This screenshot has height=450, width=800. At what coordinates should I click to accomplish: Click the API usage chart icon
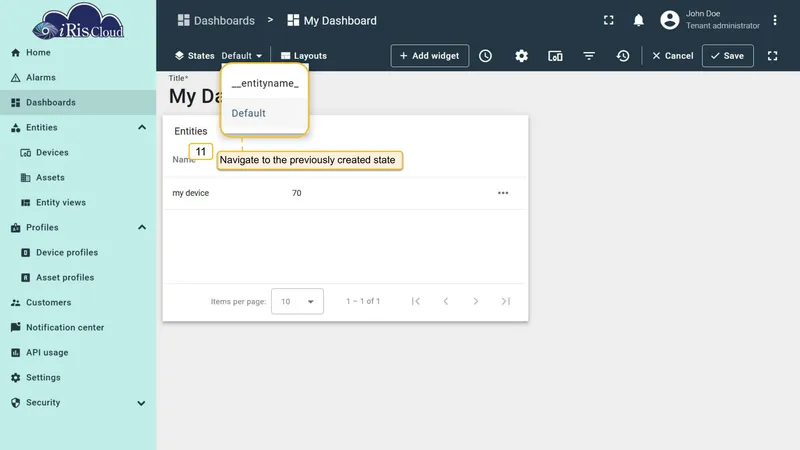tap(16, 353)
